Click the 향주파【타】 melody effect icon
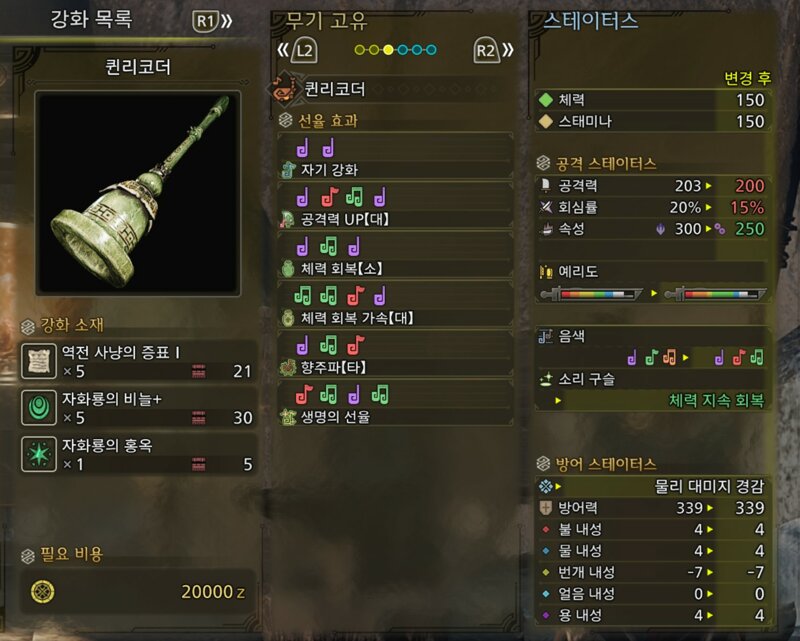800x641 pixels. tap(288, 367)
